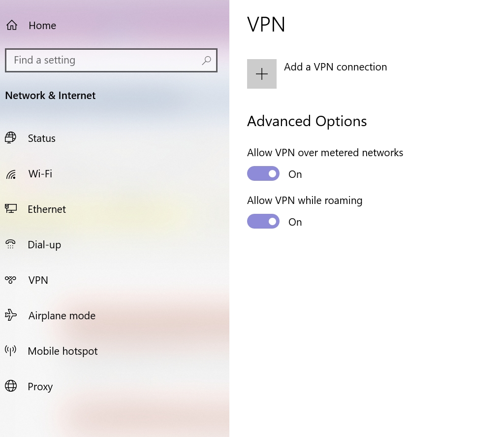This screenshot has width=504, height=437.
Task: Disable Allow VPN while roaming toggle
Action: [263, 221]
